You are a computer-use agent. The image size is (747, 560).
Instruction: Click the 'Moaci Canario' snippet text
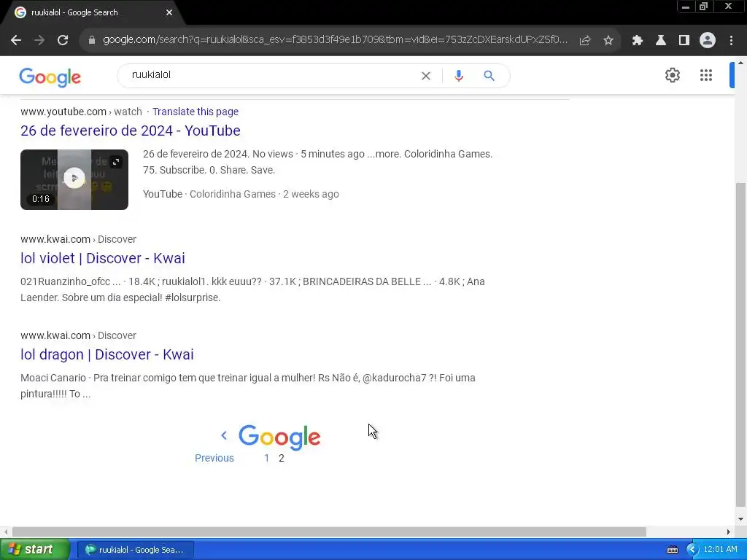[x=53, y=378]
